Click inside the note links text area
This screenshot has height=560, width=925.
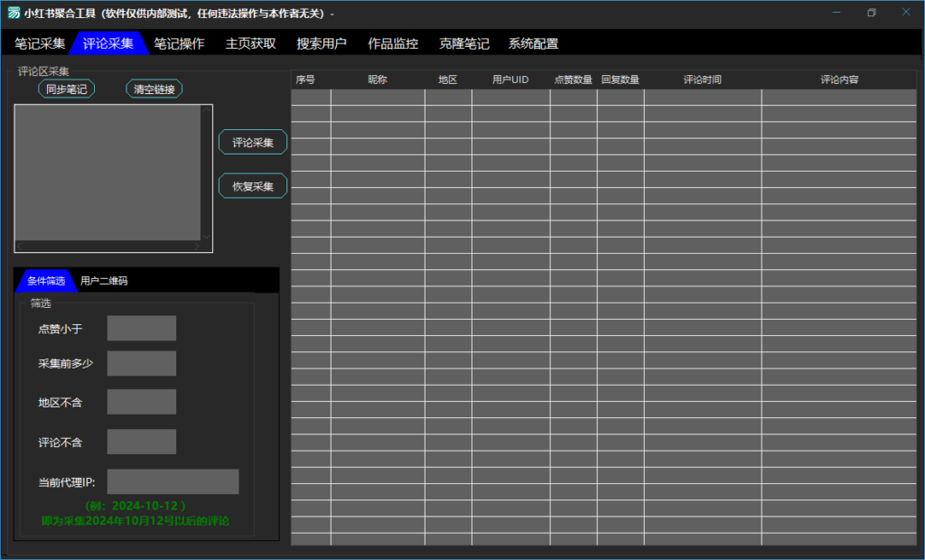click(x=107, y=173)
